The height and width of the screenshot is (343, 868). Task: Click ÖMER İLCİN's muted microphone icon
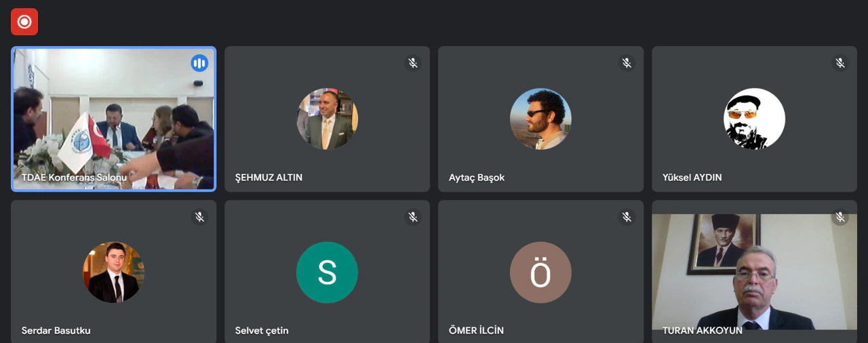coord(627,217)
